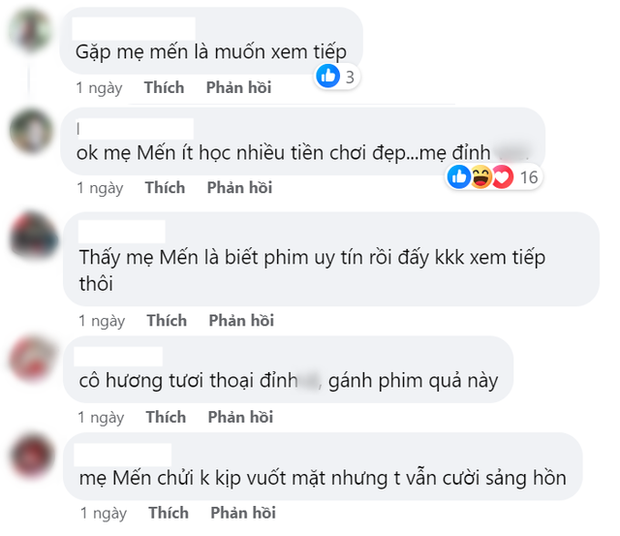Like the 'mẹ Mến chửi' comment

(x=168, y=513)
